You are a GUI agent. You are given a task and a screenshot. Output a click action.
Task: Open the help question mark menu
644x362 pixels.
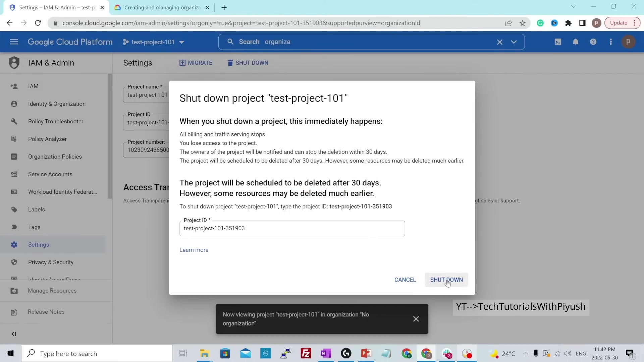tap(593, 42)
